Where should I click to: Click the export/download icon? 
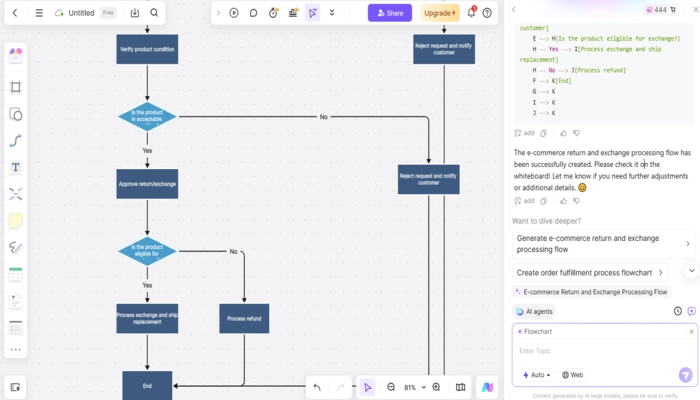pos(135,13)
